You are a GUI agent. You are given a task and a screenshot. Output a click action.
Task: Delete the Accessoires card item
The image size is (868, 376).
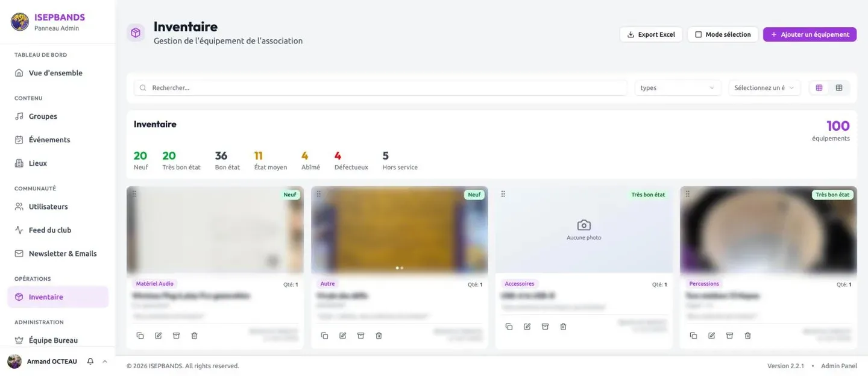[x=563, y=327]
